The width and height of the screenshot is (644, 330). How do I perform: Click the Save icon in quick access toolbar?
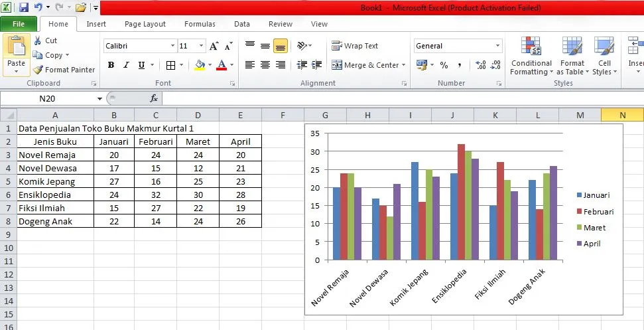click(23, 7)
